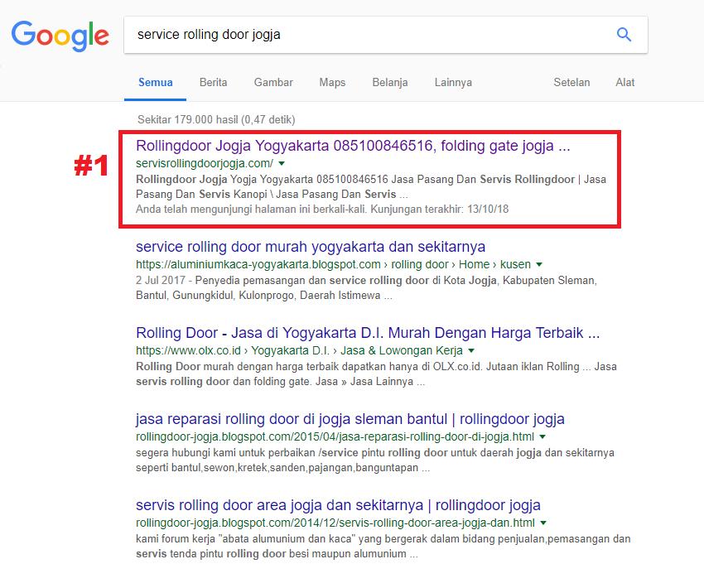
Task: Open 'Rollingdoor Jogja Yogyakarta 085100846516' result
Action: click(353, 146)
